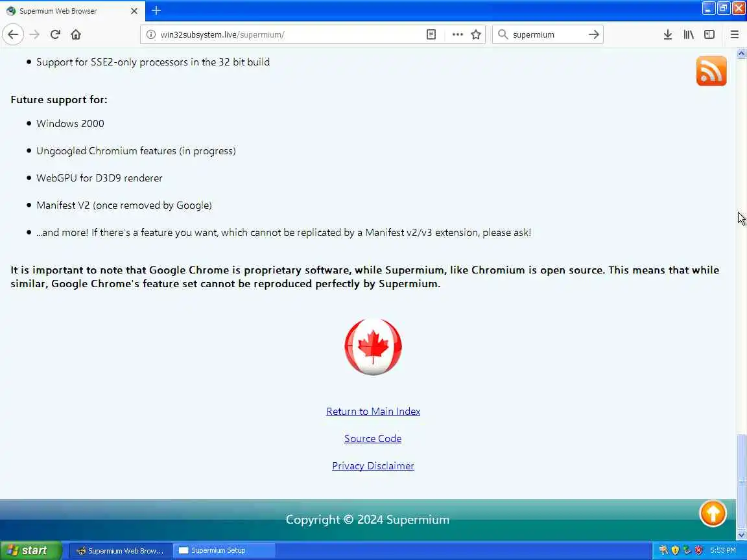Show the browser sidebar

pos(709,34)
